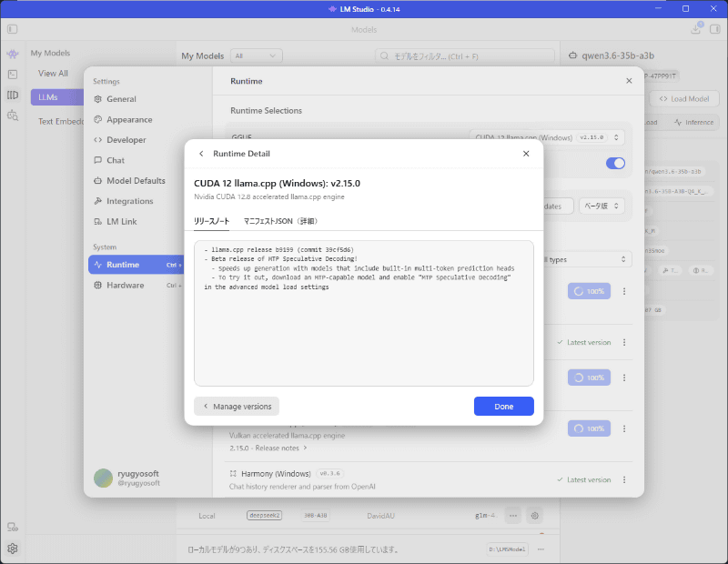Click the General gear icon
Viewport: 728px width, 564px height.
[98, 99]
